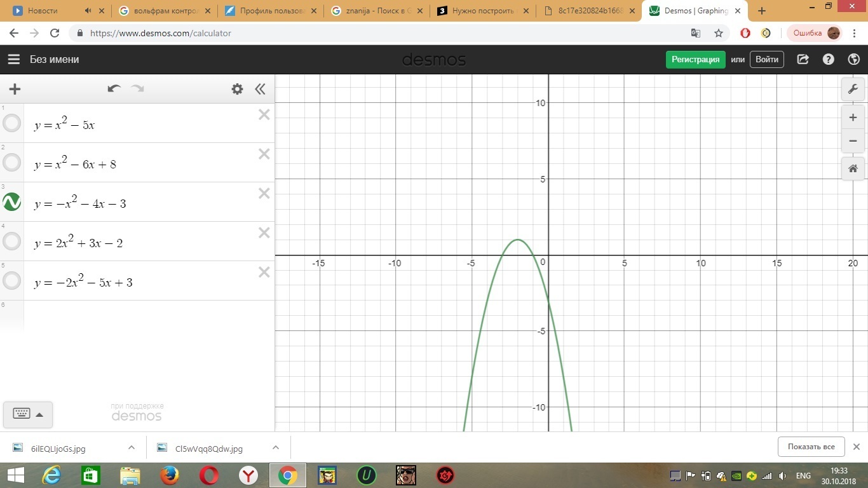Open the Share Graph icon
The image size is (868, 488).
[x=803, y=59]
